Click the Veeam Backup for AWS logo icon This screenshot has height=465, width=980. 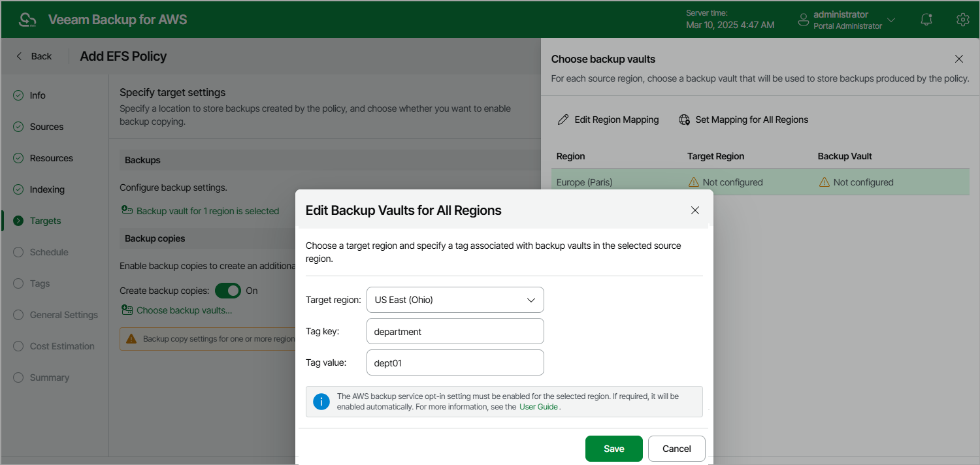27,20
